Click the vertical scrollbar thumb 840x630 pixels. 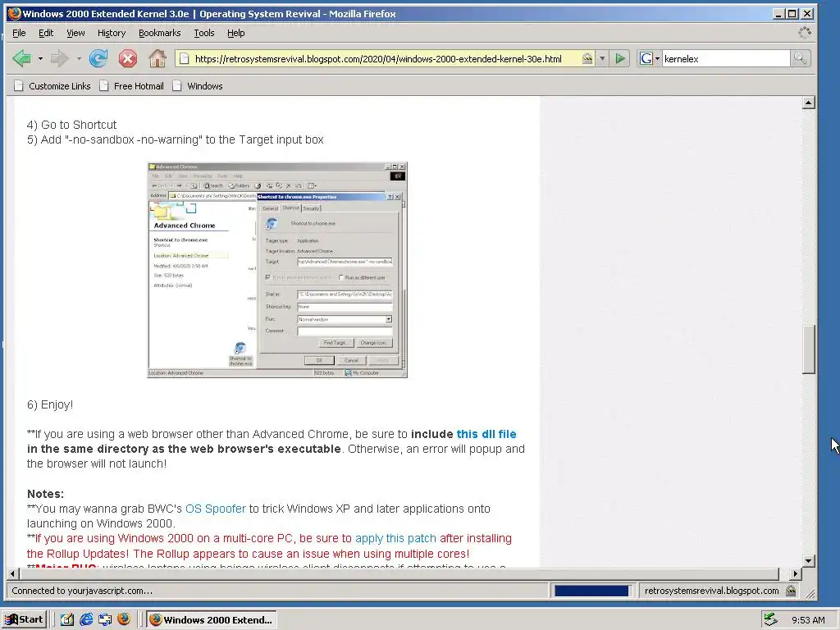(x=809, y=349)
